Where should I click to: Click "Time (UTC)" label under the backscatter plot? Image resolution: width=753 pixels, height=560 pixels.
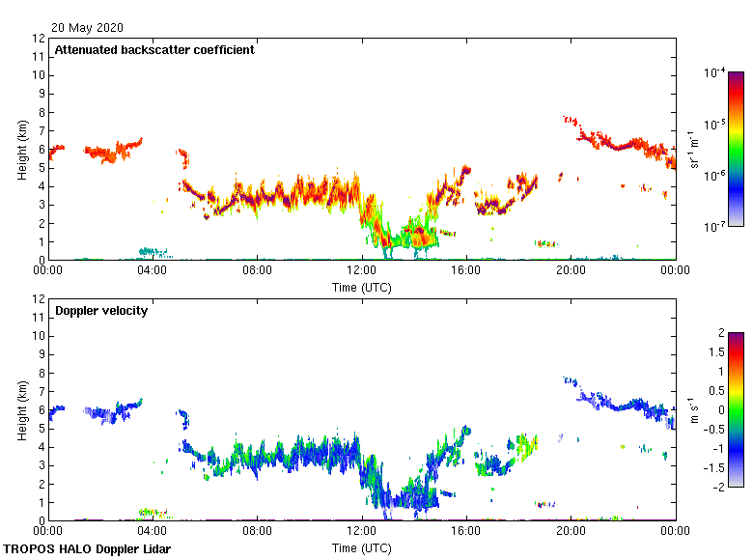pos(362,287)
